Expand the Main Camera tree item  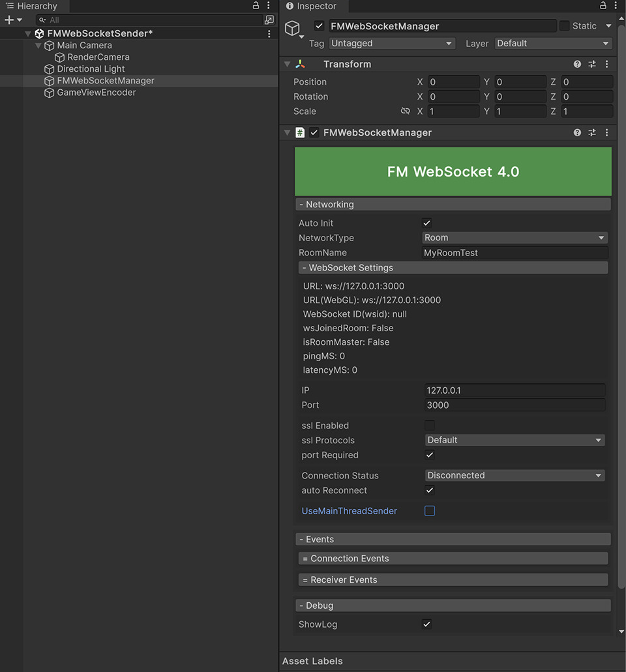pyautogui.click(x=38, y=45)
